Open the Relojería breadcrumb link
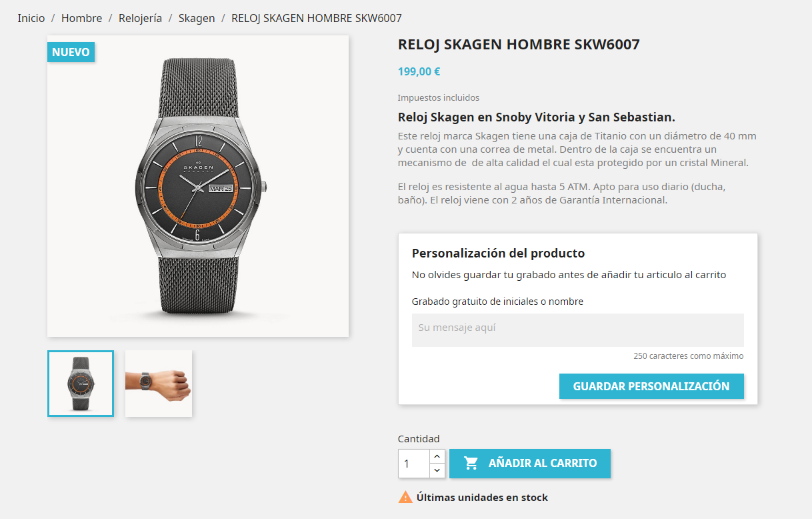This screenshot has height=519, width=812. [x=140, y=18]
